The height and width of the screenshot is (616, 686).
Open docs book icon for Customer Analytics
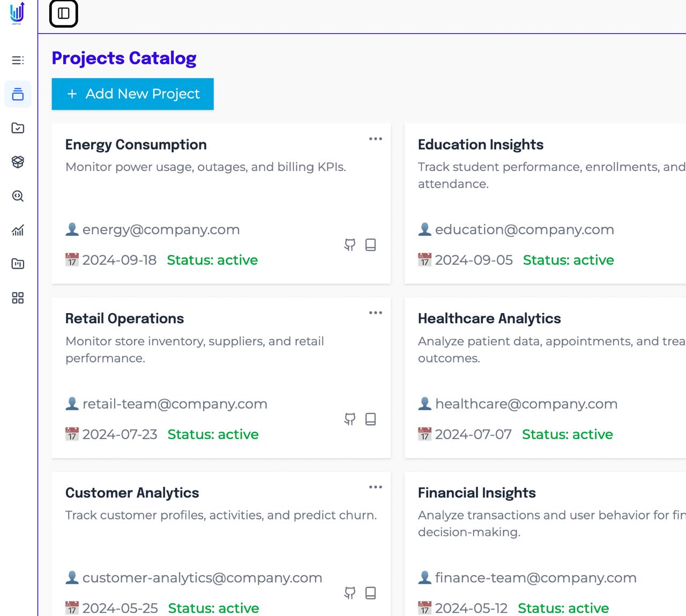(370, 593)
